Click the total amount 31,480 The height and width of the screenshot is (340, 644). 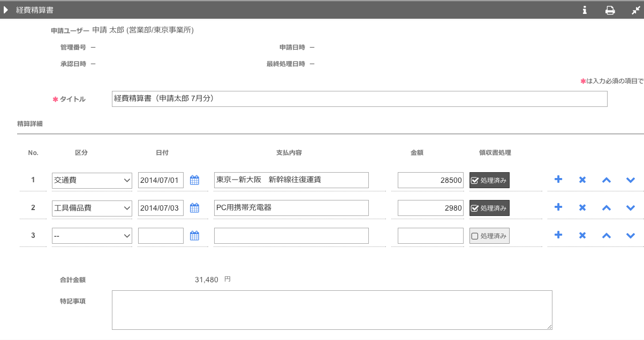point(207,280)
